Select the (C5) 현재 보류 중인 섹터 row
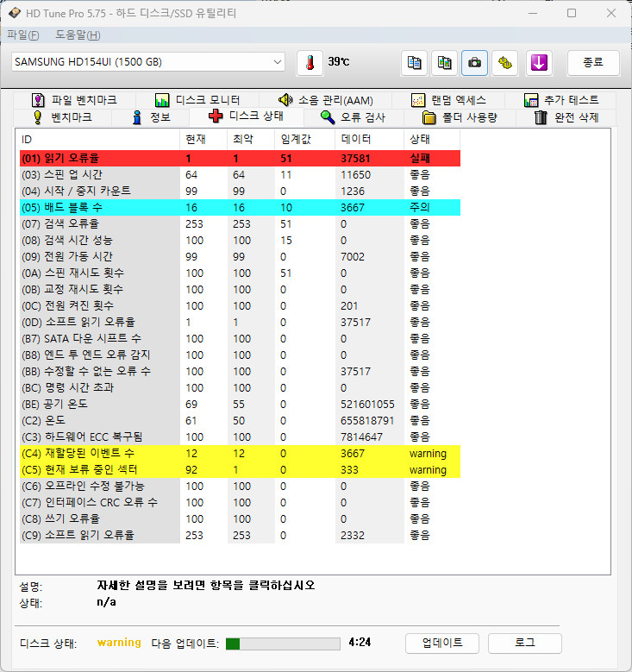This screenshot has width=632, height=672. pyautogui.click(x=240, y=470)
